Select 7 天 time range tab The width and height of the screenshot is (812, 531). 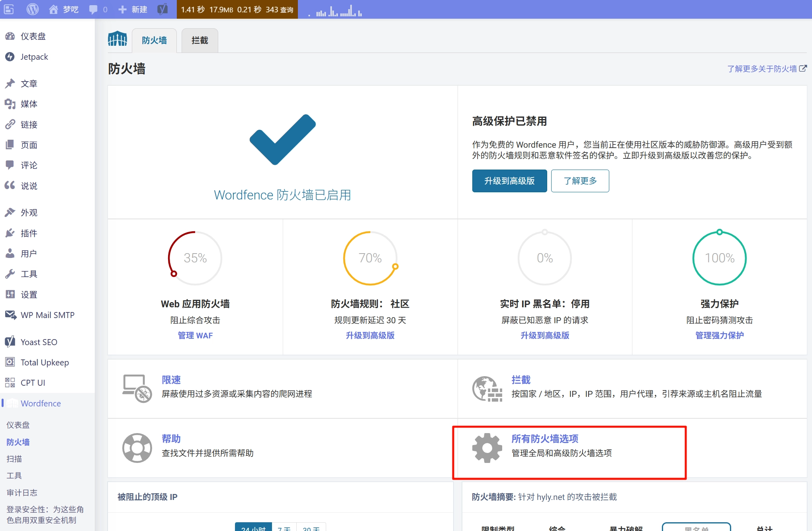pyautogui.click(x=284, y=527)
